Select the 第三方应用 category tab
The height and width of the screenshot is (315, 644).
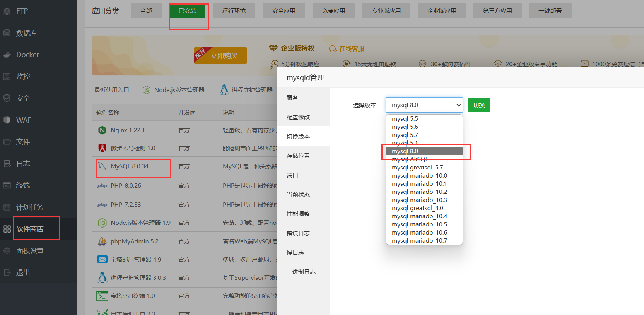point(497,11)
